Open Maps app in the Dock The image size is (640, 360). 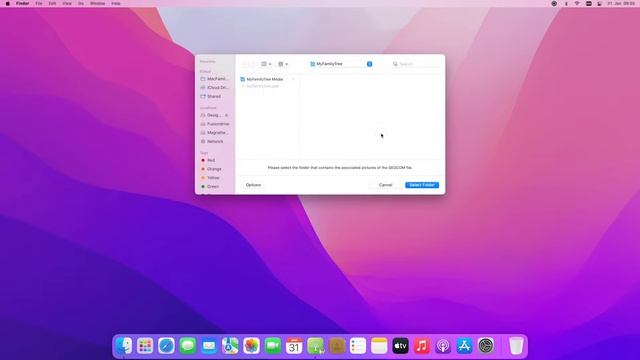coord(230,346)
